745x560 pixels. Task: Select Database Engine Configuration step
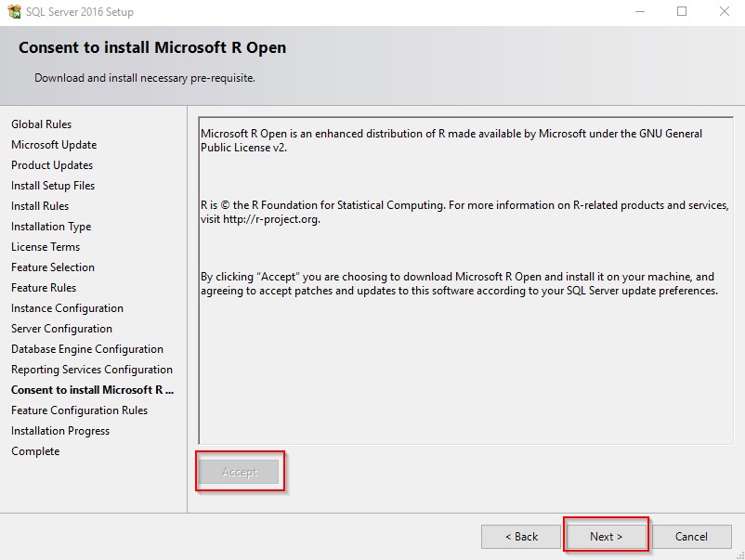[87, 349]
